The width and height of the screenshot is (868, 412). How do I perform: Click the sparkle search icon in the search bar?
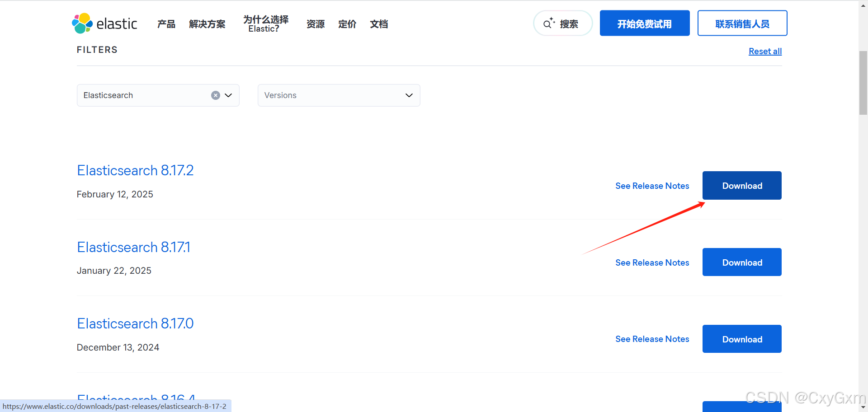click(x=549, y=23)
